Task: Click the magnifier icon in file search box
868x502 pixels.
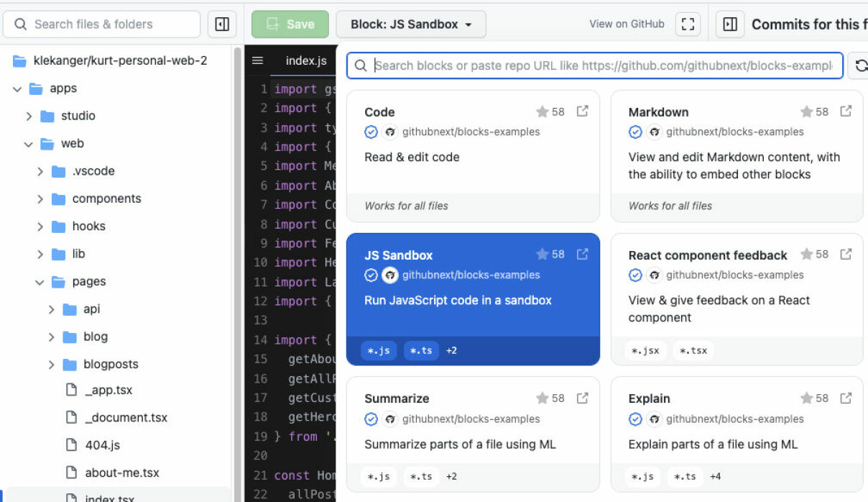Action: (x=20, y=24)
